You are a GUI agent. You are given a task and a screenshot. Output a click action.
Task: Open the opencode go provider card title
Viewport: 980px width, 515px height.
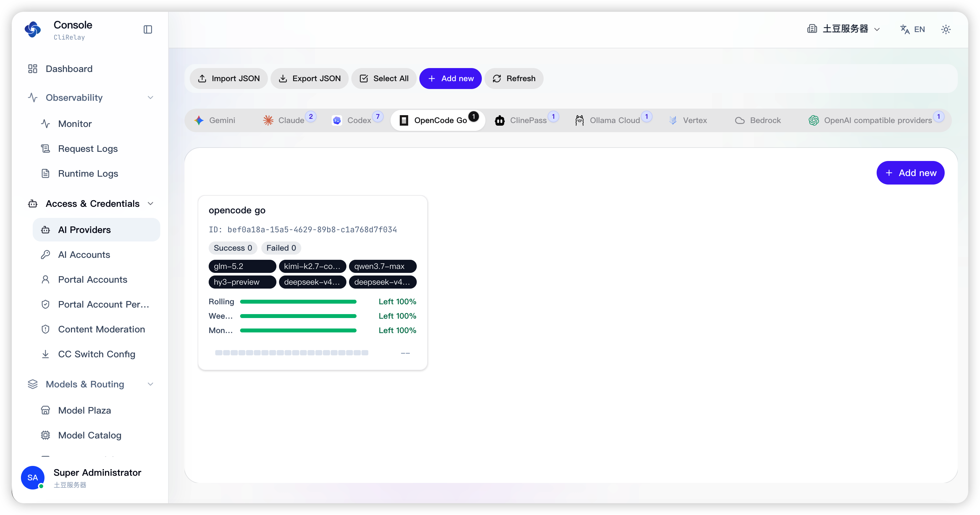236,210
